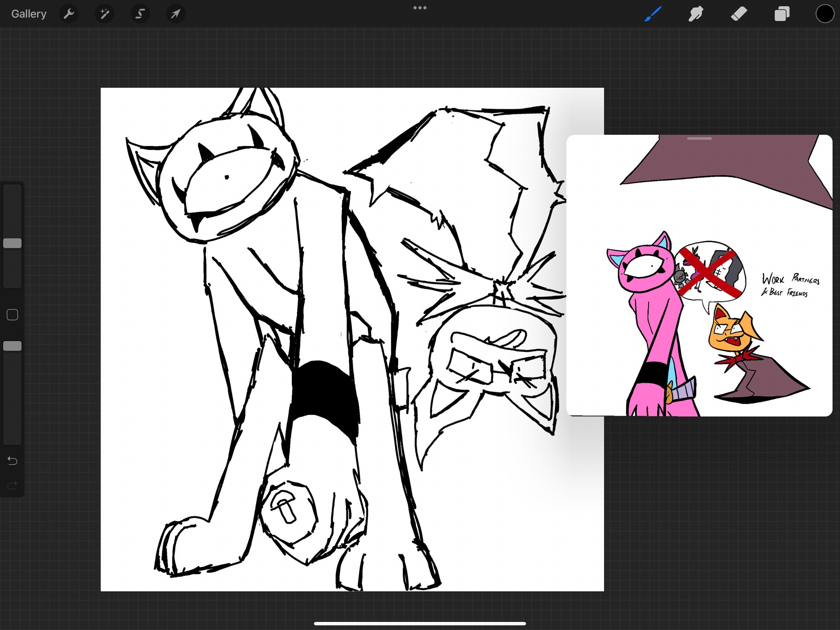840x630 pixels.
Task: Open the three-dot multitasking menu
Action: click(420, 8)
